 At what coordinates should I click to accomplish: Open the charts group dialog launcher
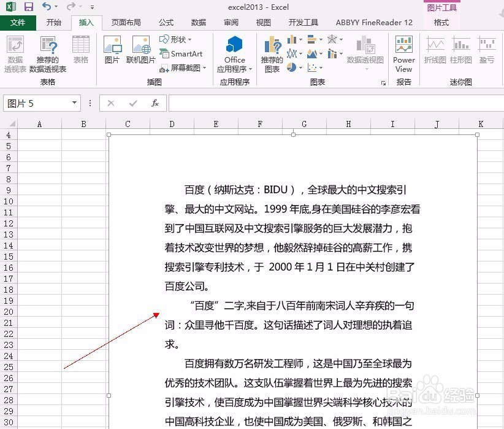click(383, 83)
